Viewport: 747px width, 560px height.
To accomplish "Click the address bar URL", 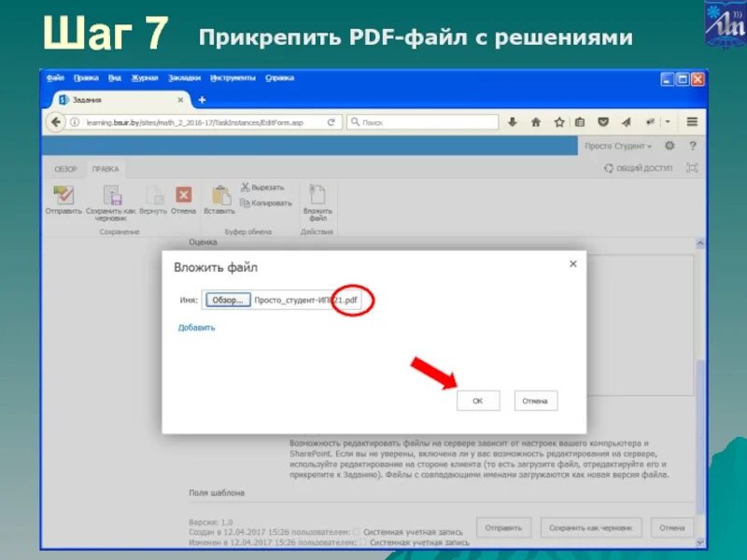I will (x=195, y=122).
